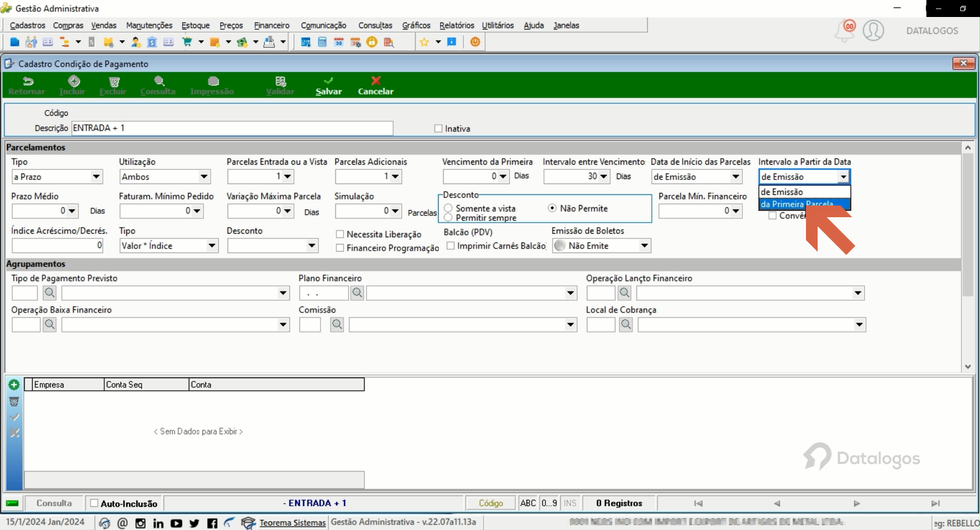The height and width of the screenshot is (530, 980).
Task: Go to last record navigation button
Action: pyautogui.click(x=935, y=503)
